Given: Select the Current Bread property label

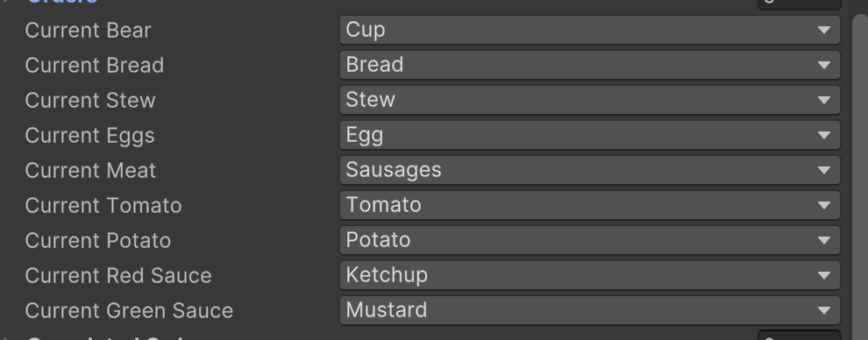Looking at the screenshot, I should (x=95, y=65).
